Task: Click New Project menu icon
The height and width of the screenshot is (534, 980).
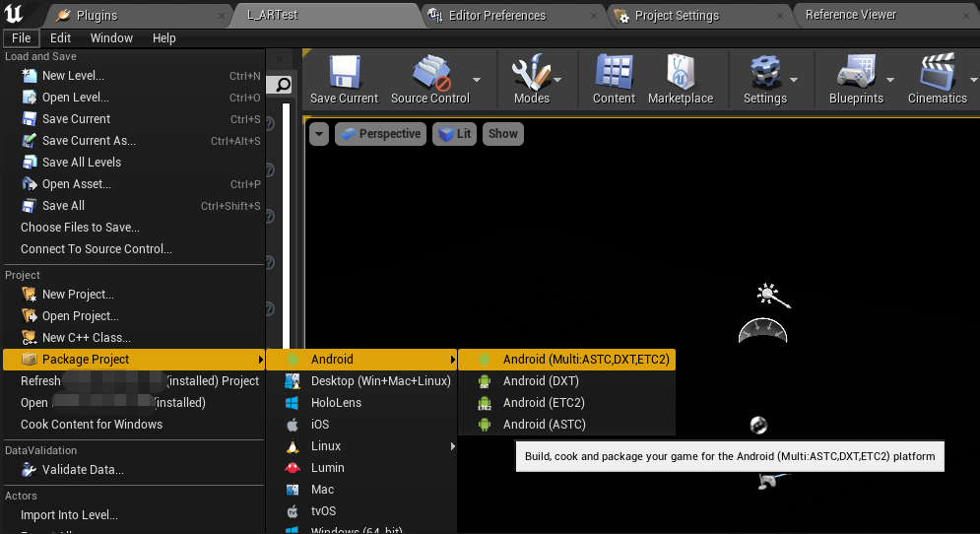Action: (x=30, y=295)
